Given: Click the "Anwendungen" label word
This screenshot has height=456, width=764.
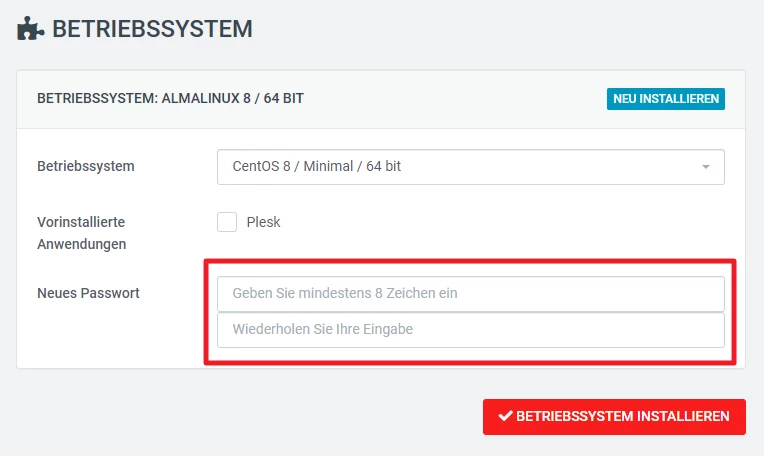Looking at the screenshot, I should [x=81, y=243].
